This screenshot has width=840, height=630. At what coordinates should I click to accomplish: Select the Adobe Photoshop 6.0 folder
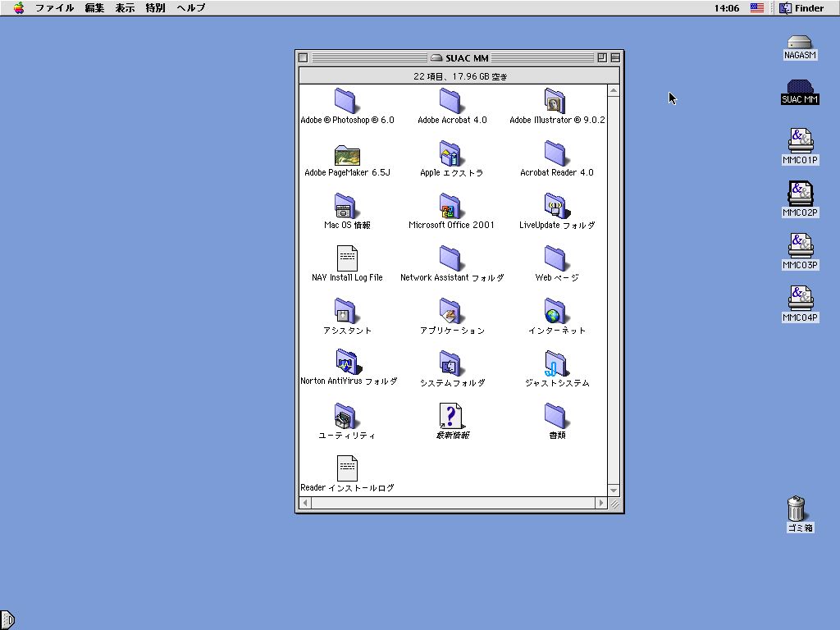click(x=346, y=101)
